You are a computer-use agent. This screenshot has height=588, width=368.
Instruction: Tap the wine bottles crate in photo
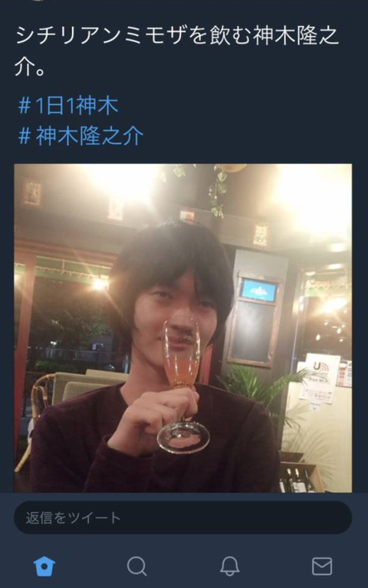click(x=300, y=477)
